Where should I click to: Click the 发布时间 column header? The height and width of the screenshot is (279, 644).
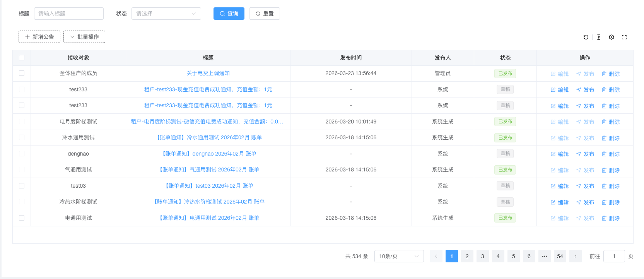click(x=351, y=58)
